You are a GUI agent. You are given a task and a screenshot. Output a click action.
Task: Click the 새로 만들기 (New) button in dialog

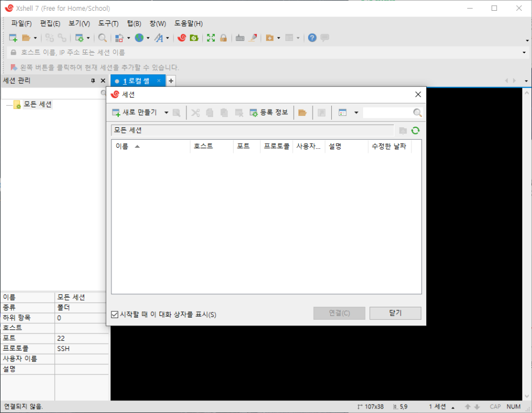(x=135, y=112)
